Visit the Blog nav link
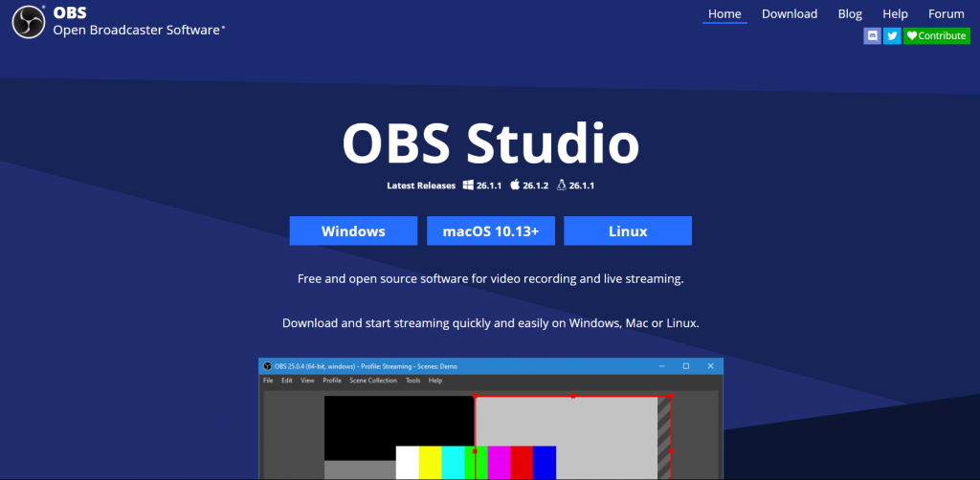 [x=850, y=13]
